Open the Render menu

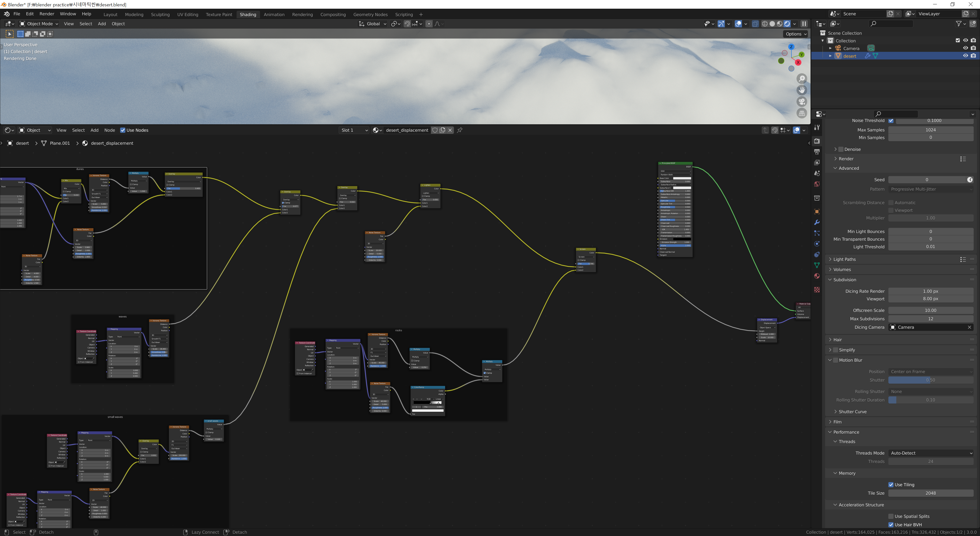pyautogui.click(x=47, y=14)
